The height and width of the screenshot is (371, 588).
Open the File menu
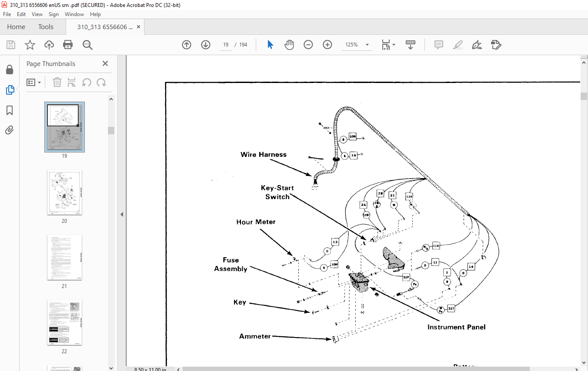tap(7, 14)
